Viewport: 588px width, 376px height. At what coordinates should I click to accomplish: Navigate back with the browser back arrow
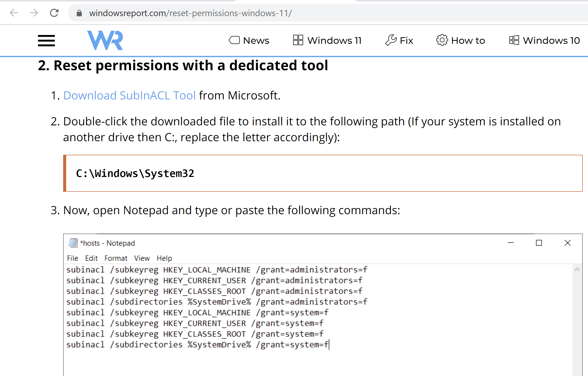(x=14, y=13)
